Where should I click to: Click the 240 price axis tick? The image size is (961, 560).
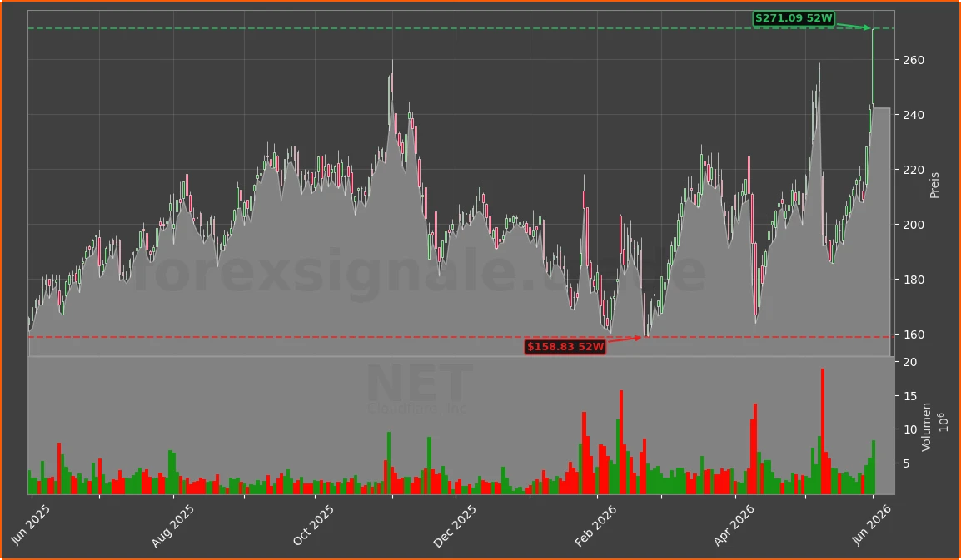pyautogui.click(x=914, y=115)
